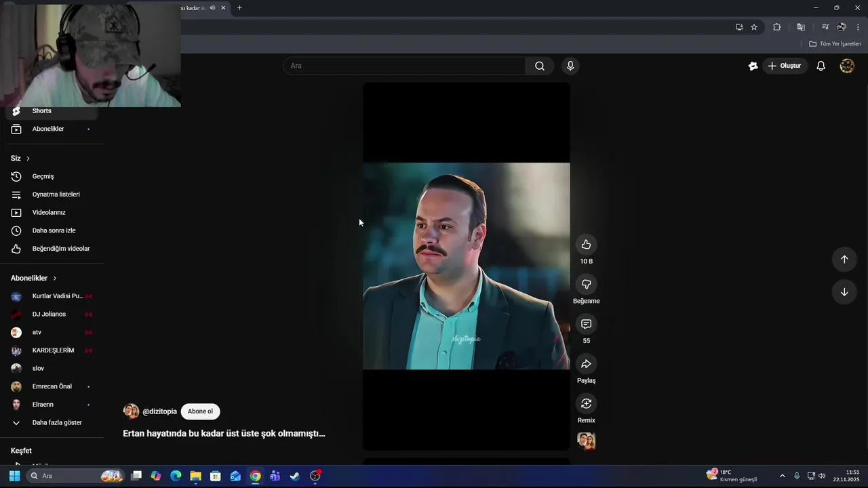The width and height of the screenshot is (868, 488).
Task: Show hidden tray icons chevron
Action: pyautogui.click(x=782, y=476)
